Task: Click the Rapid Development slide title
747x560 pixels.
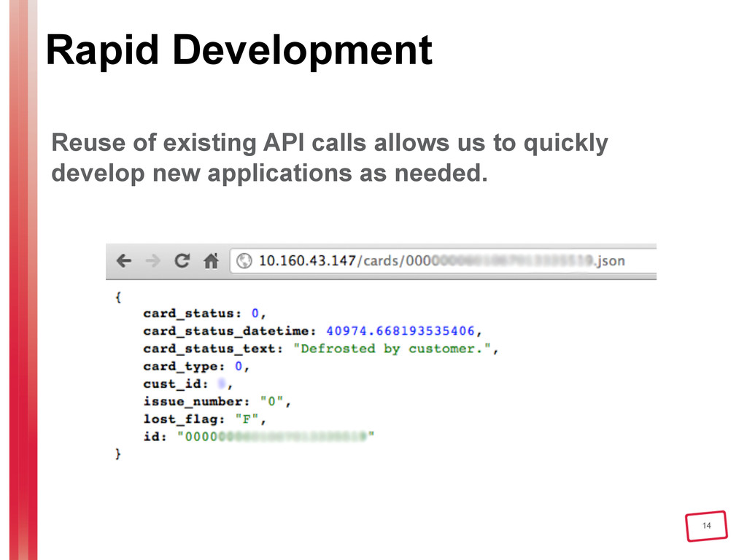Action: 239,51
